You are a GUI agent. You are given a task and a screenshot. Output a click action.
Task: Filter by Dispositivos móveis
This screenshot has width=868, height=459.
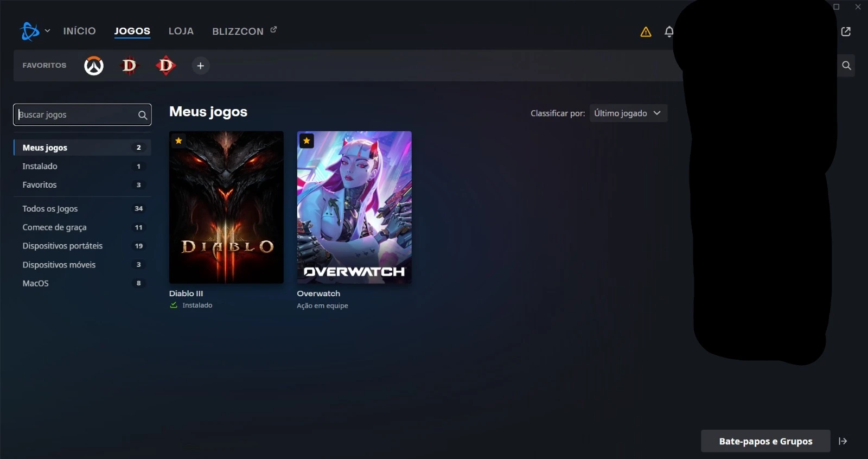coord(82,265)
